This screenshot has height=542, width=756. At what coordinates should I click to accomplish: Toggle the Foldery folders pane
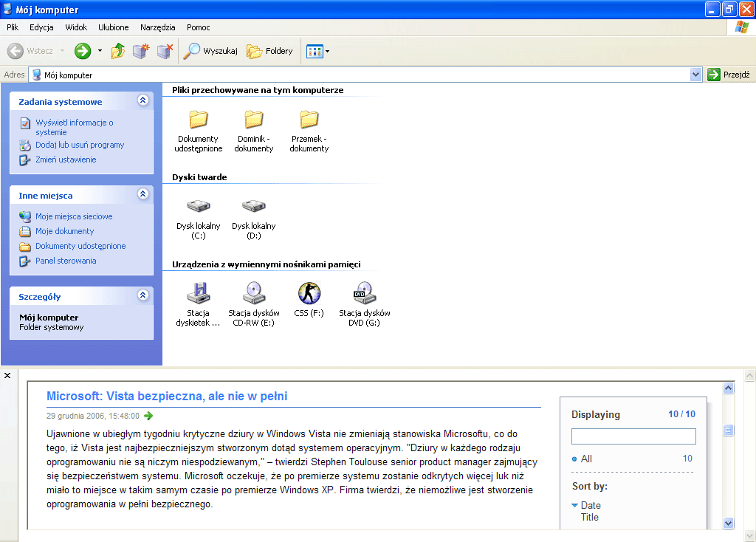click(x=269, y=51)
